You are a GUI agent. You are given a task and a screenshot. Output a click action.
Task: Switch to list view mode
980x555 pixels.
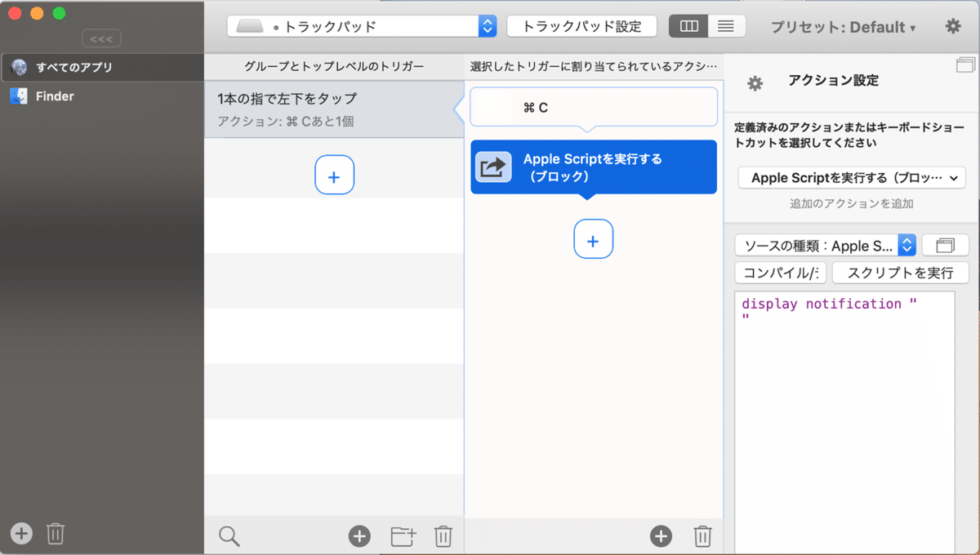pyautogui.click(x=725, y=25)
